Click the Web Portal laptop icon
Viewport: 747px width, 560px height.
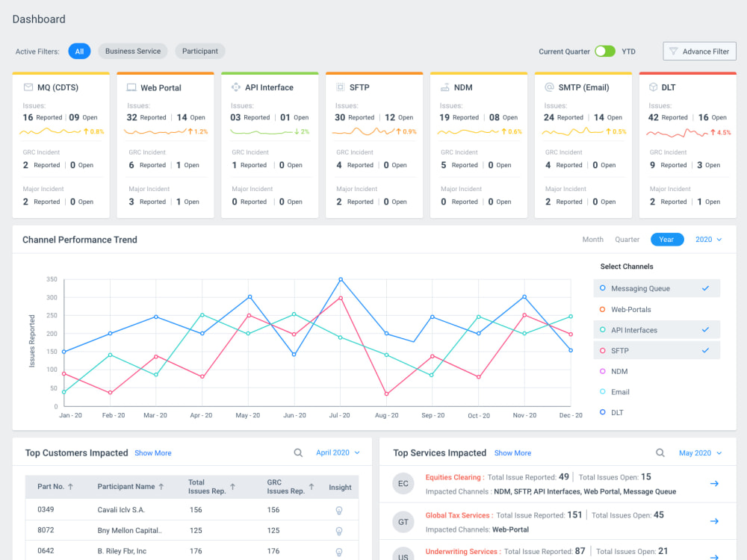pyautogui.click(x=131, y=87)
